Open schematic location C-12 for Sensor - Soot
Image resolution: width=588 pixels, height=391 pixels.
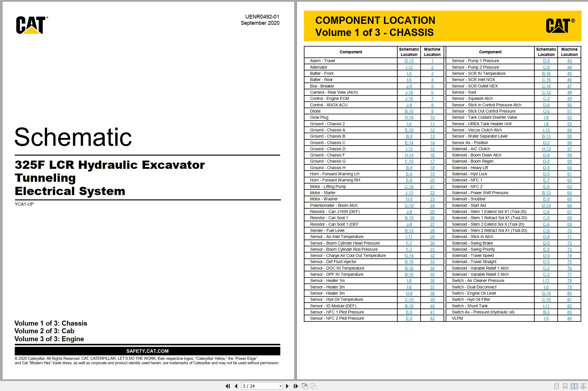tap(546, 92)
